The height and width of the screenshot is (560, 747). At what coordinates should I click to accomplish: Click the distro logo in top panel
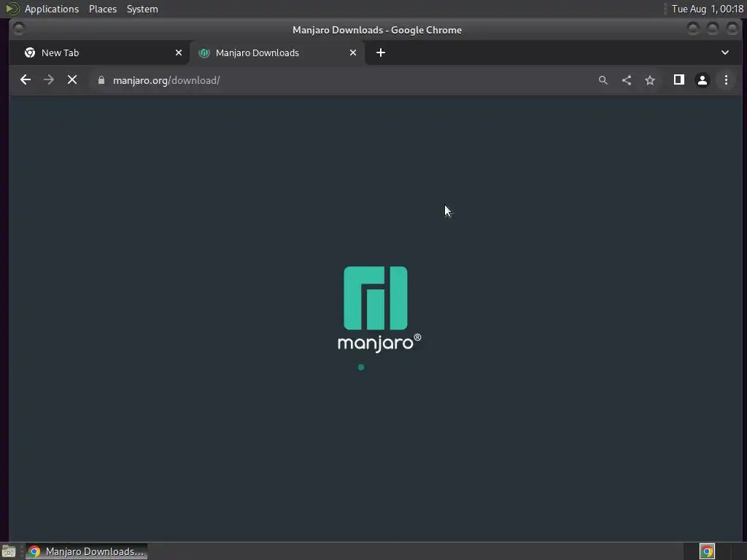click(x=12, y=9)
